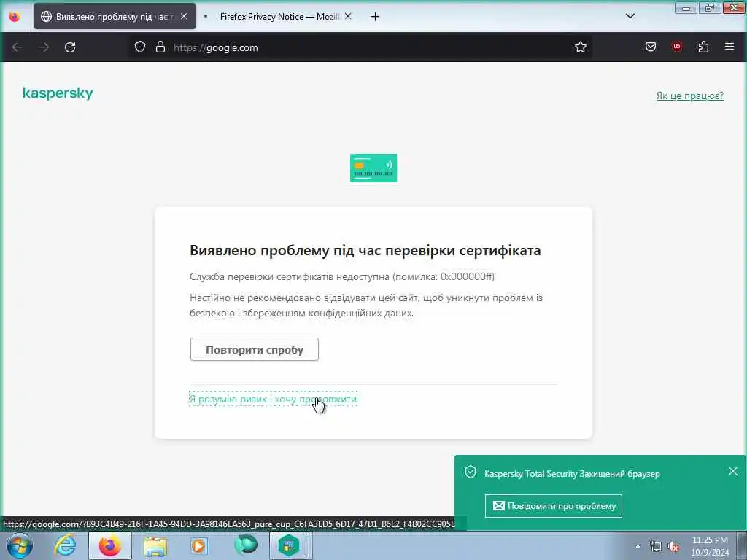747x560 pixels.
Task: Open Firefox application menu
Action: point(729,47)
